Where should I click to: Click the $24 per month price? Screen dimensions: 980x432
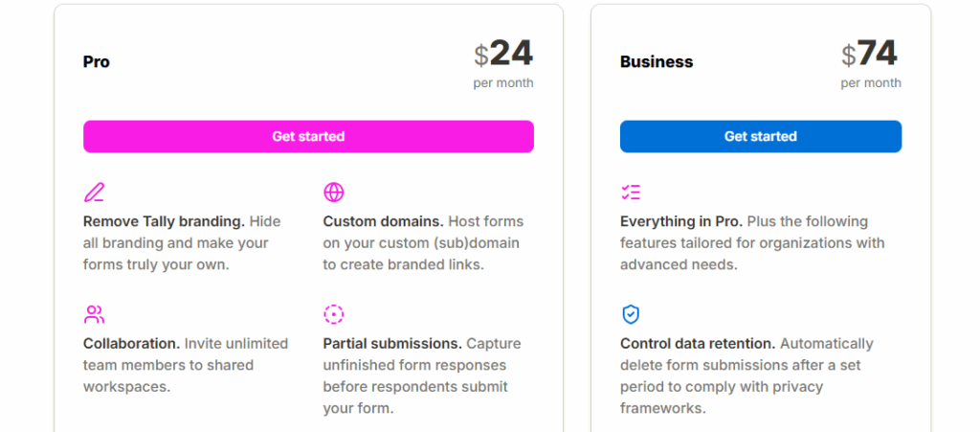503,55
